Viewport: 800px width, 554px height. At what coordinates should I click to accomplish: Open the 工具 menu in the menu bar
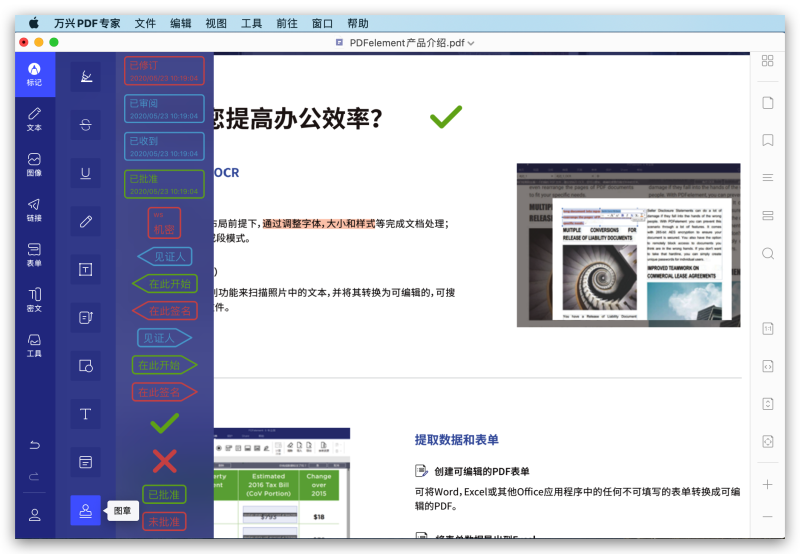(x=252, y=23)
